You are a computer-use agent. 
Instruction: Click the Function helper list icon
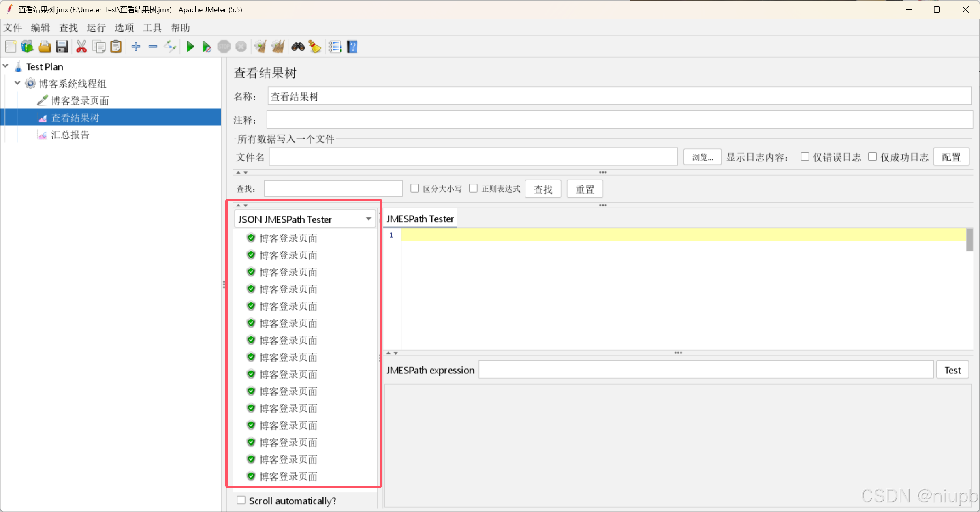click(335, 47)
